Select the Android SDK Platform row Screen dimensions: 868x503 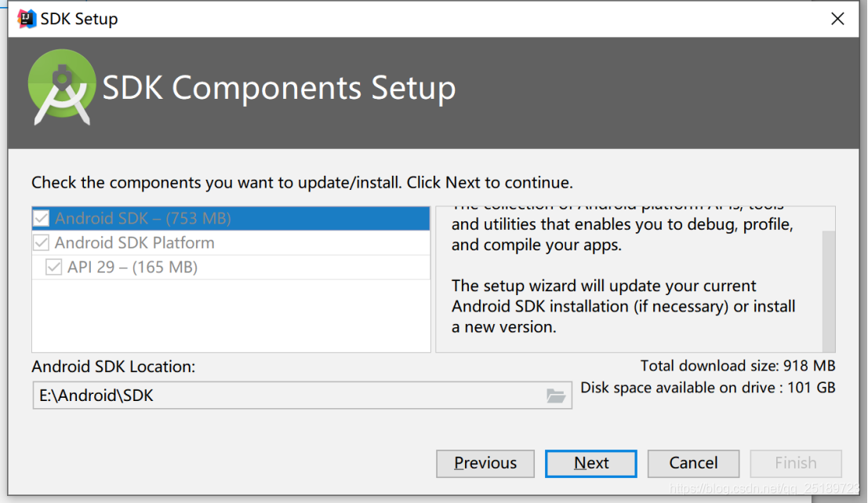point(231,242)
